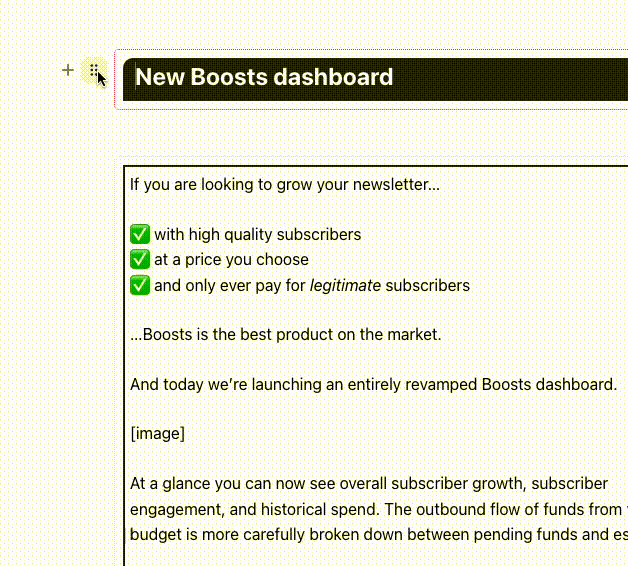Click the "with high quality subscribers" text
The width and height of the screenshot is (628, 566).
(x=257, y=235)
